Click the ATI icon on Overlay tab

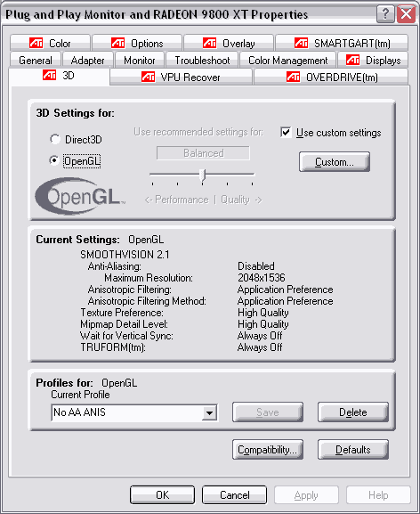(x=209, y=43)
